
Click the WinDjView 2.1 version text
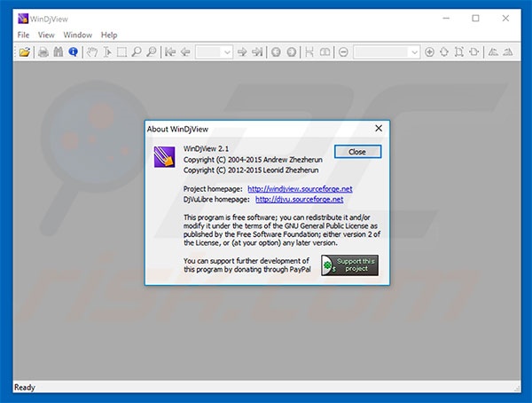[207, 149]
